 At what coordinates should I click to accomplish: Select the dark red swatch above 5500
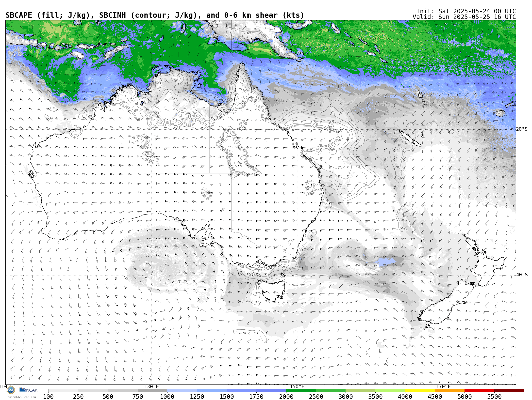[509, 390]
